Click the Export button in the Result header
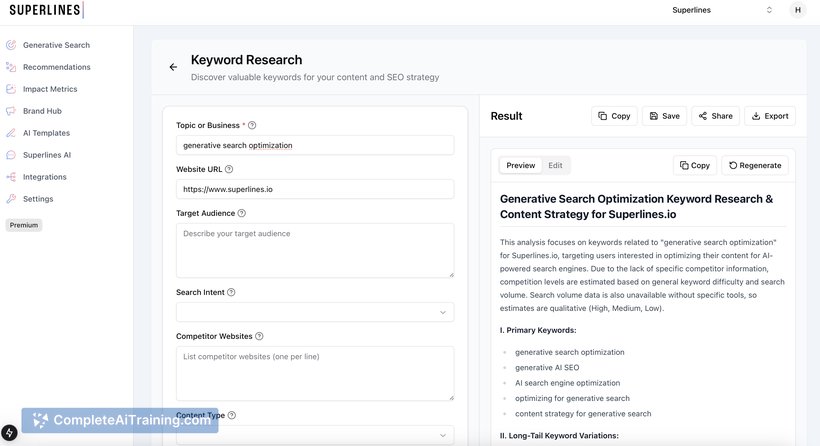This screenshot has width=820, height=446. click(x=770, y=116)
